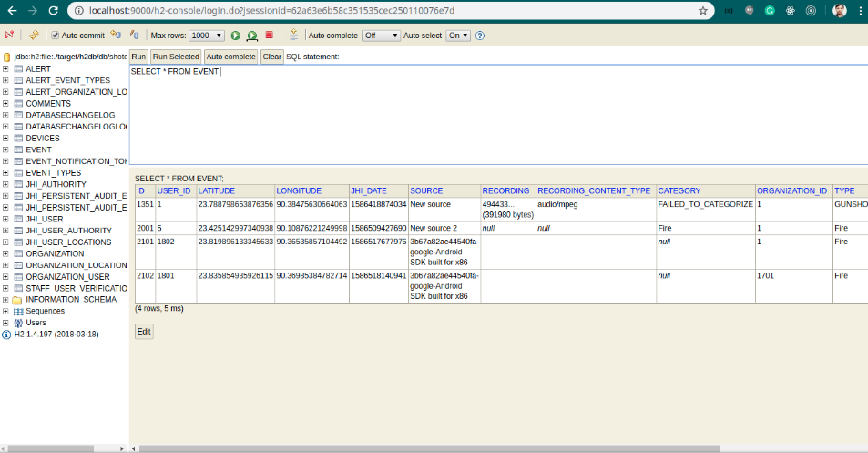Open the Auto complete Off dropdown
This screenshot has height=453, width=868.
click(381, 36)
